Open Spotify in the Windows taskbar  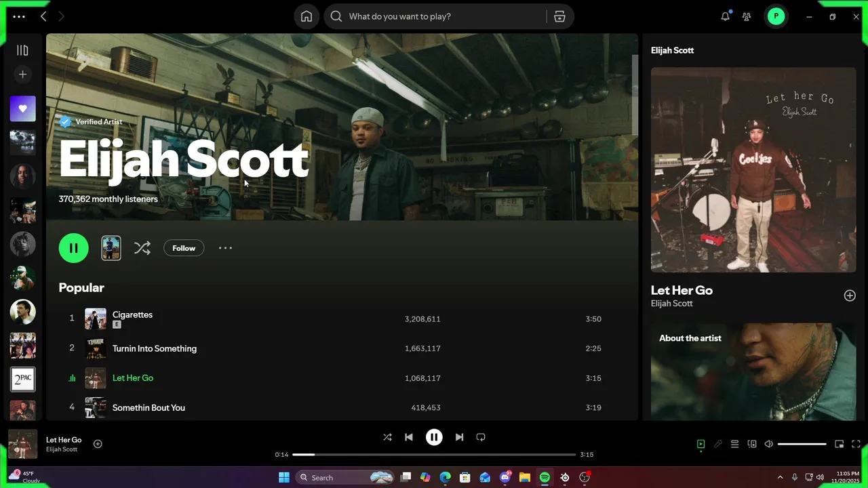point(545,477)
